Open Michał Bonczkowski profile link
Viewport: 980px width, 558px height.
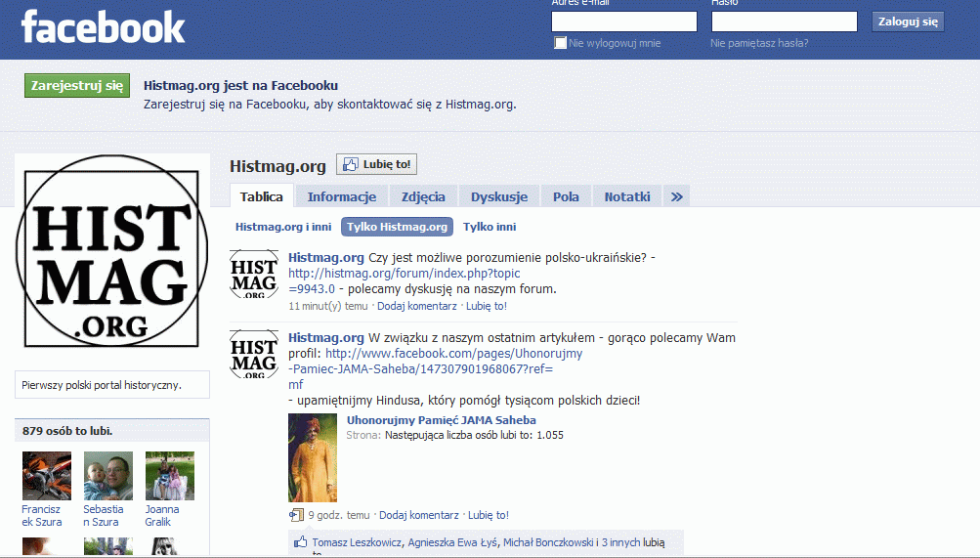(548, 542)
